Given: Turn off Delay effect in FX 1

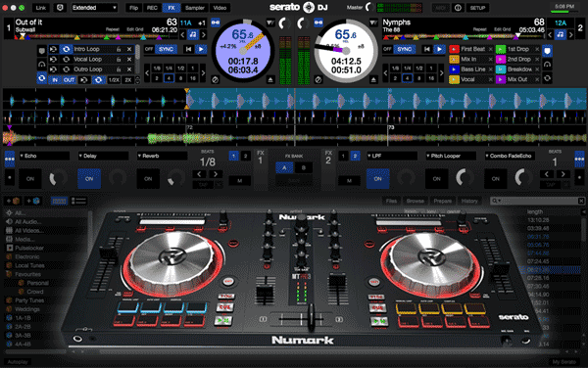Looking at the screenshot, I should pyautogui.click(x=89, y=178).
